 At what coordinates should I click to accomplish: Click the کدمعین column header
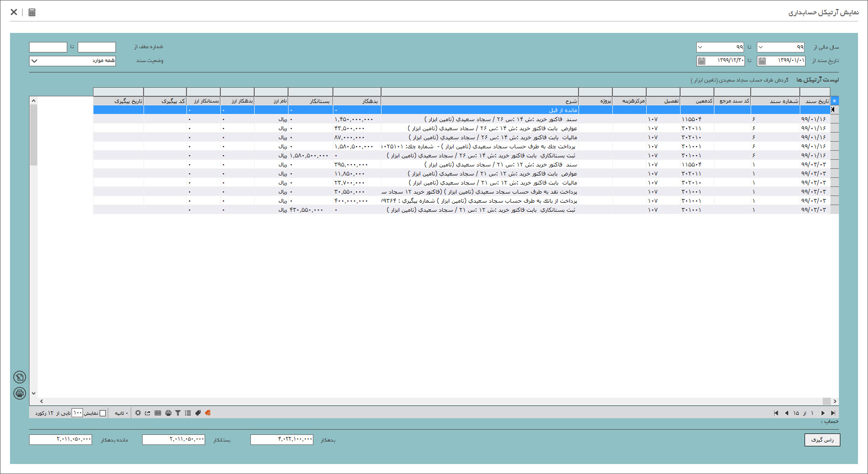697,101
